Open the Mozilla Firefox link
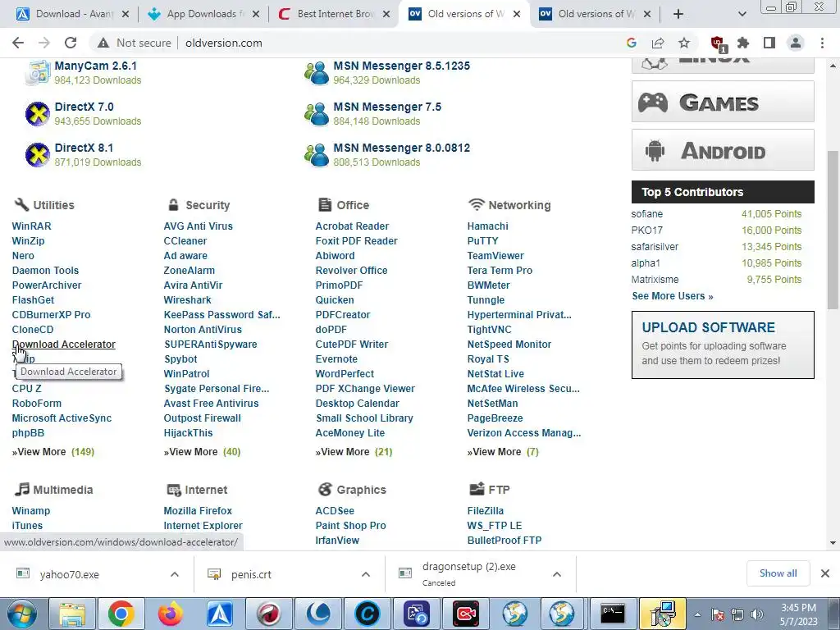 [198, 511]
